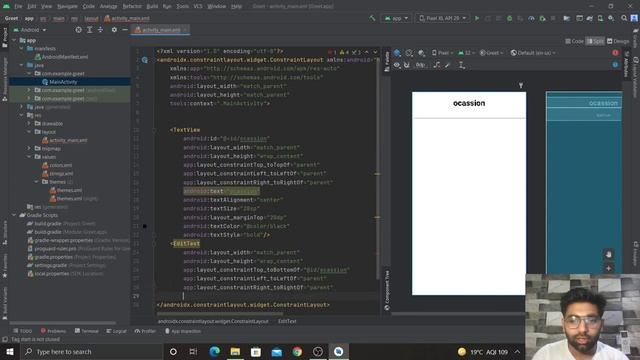Screen dimensions: 640x360
Task: Click the zoom in plus on design surface
Action: [608, 269]
